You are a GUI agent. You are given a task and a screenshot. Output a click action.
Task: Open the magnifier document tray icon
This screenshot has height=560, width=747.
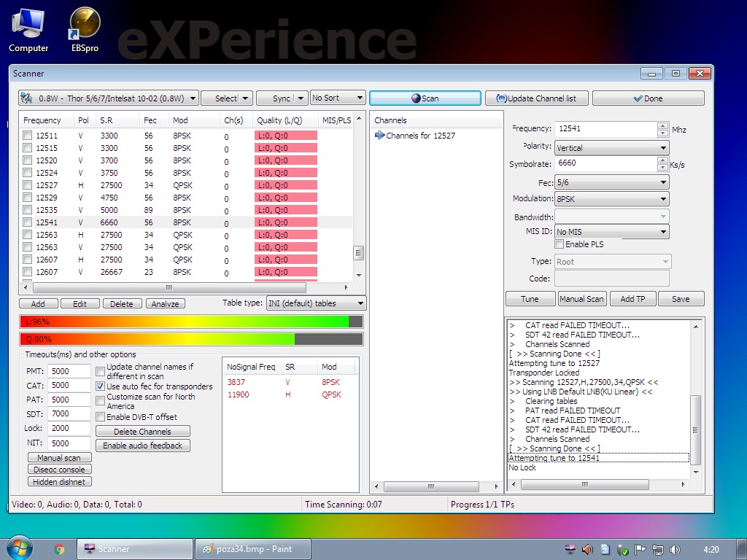pyautogui.click(x=605, y=550)
